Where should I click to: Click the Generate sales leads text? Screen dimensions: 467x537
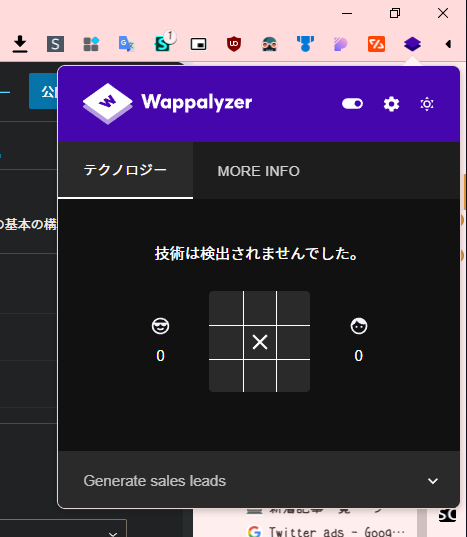(x=154, y=481)
